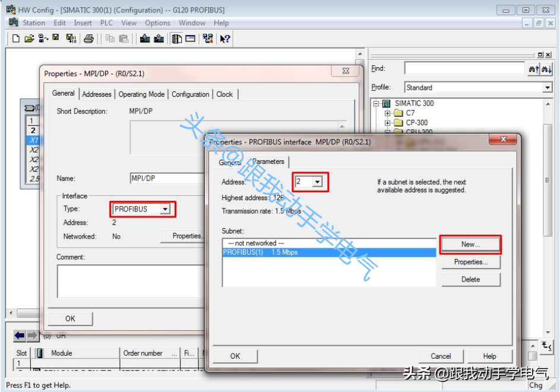Click the Find text input field
The image size is (560, 392).
[464, 69]
